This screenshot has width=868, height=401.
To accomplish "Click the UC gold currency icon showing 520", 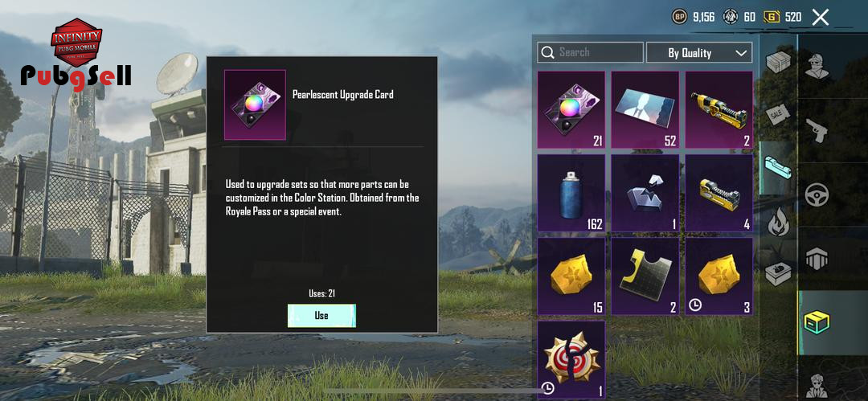I will point(771,17).
